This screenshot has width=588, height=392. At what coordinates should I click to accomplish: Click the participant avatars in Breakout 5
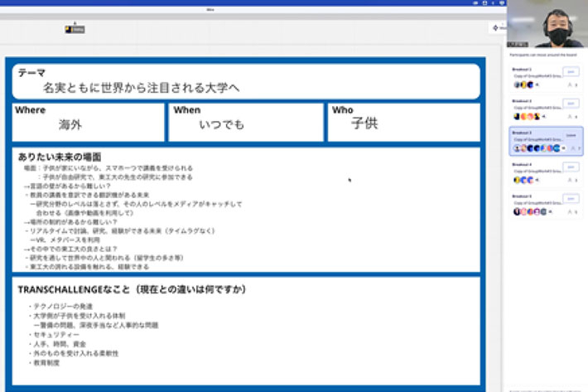(526, 212)
